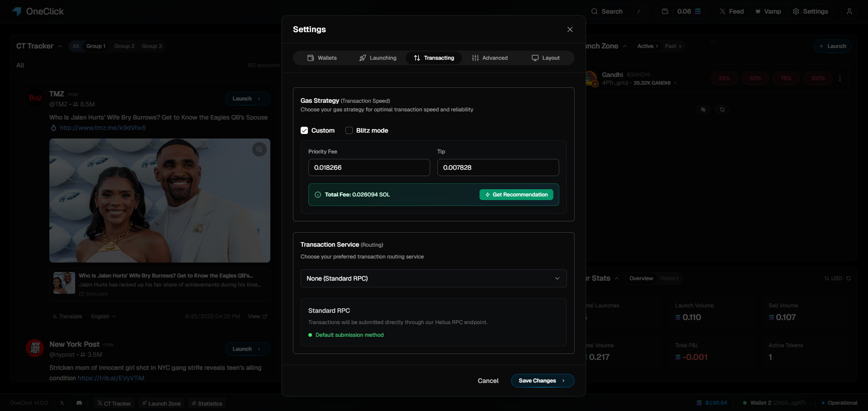Click Launch on the TMZ post
The image size is (868, 411).
pos(247,99)
